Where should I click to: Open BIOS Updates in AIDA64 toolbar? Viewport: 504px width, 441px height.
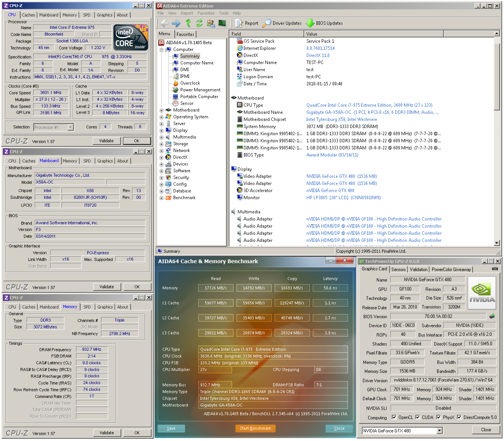tap(324, 23)
